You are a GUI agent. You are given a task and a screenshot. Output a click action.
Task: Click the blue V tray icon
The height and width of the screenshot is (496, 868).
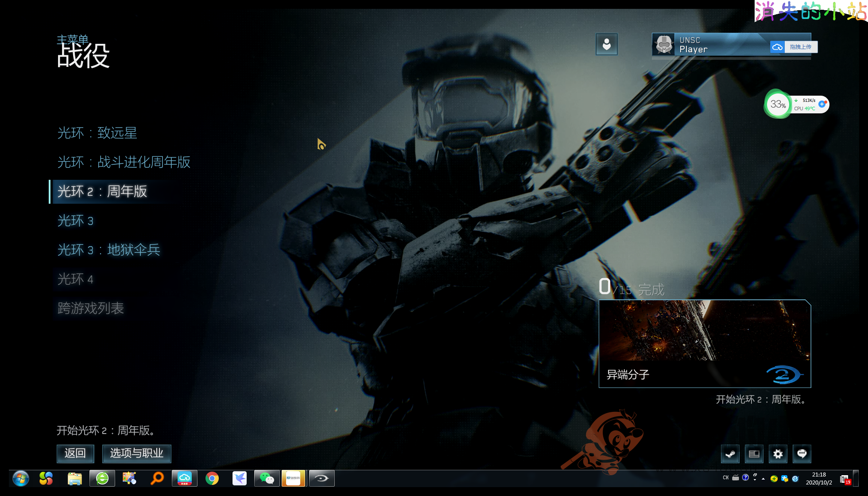point(795,479)
